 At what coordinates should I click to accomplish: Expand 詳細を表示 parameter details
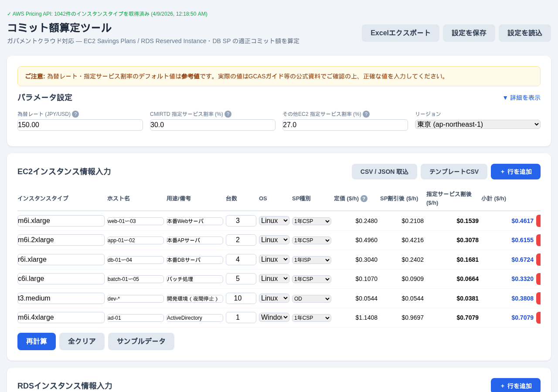click(521, 98)
